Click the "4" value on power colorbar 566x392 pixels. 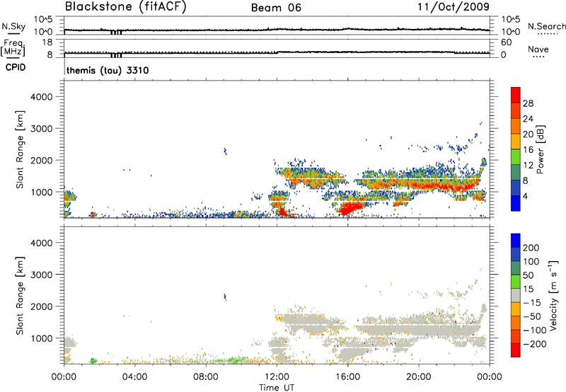click(x=525, y=196)
